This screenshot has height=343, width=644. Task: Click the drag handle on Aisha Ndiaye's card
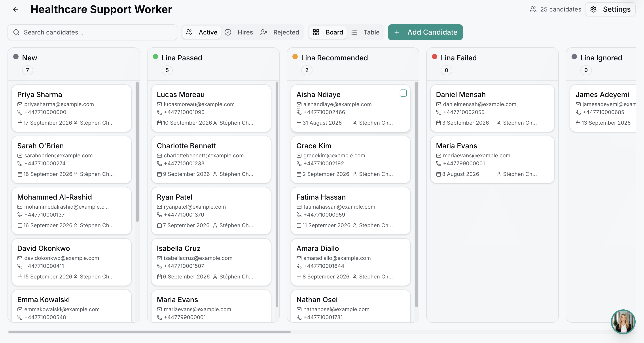298,109
